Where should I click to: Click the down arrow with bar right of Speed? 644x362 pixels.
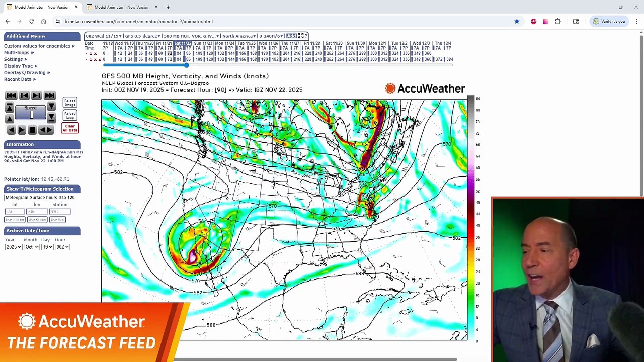pos(51,118)
